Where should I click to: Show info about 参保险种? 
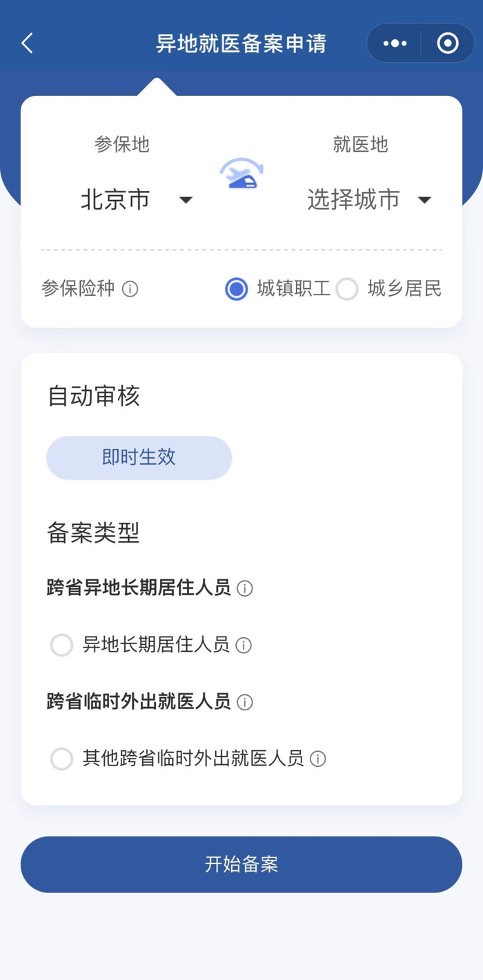pyautogui.click(x=130, y=289)
